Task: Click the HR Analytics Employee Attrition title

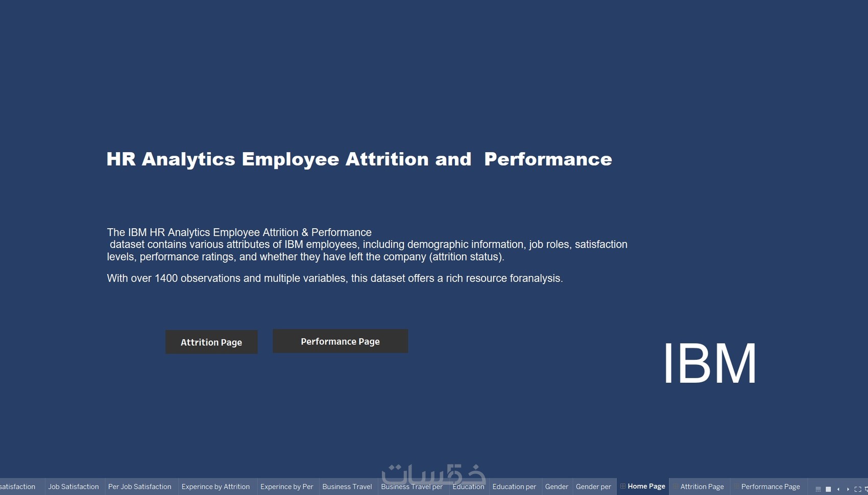Action: tap(359, 159)
